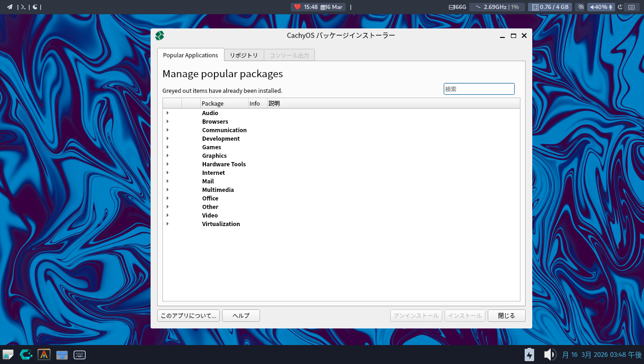This screenshot has height=364, width=644.
Task: Switch to the Popular Applications tab
Action: [x=190, y=55]
